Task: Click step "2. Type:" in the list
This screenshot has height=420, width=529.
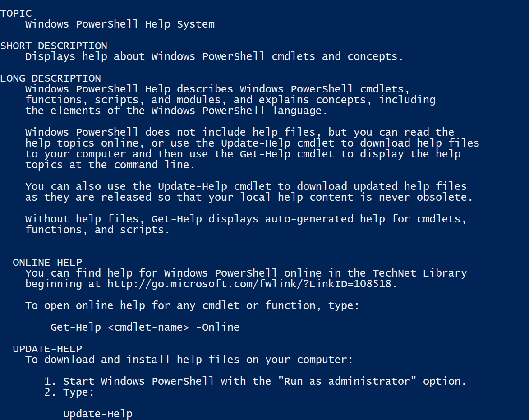Action: [x=69, y=392]
